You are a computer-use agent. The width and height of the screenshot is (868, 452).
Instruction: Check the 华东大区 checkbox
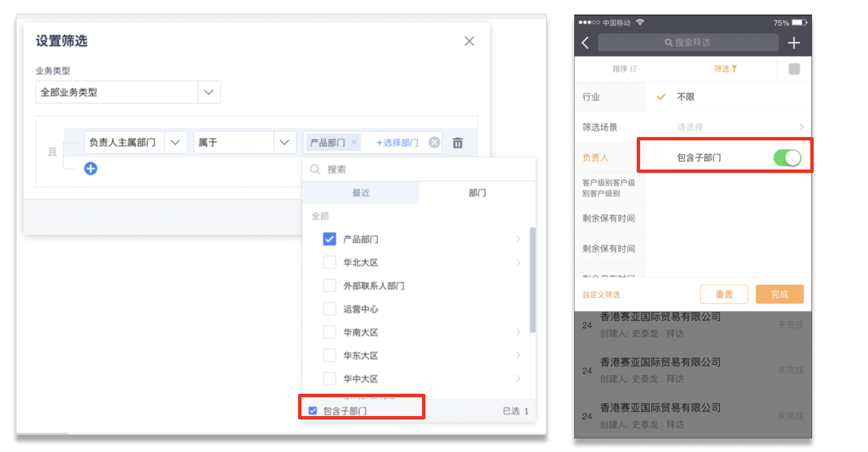coord(329,355)
